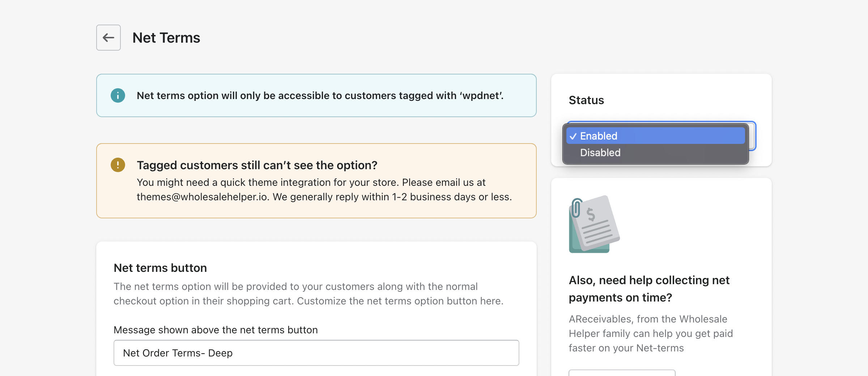The height and width of the screenshot is (376, 868).
Task: Click the blue info circle icon
Action: (118, 95)
